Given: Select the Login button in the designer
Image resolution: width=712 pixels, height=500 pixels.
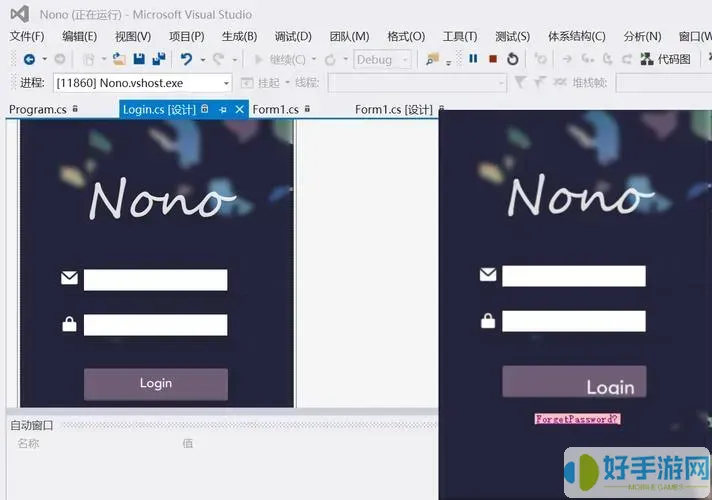Looking at the screenshot, I should point(156,384).
